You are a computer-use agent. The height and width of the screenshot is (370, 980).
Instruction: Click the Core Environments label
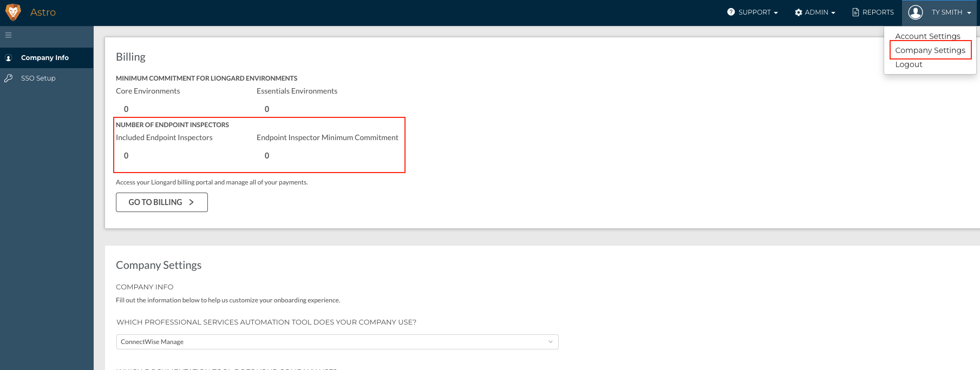(148, 91)
